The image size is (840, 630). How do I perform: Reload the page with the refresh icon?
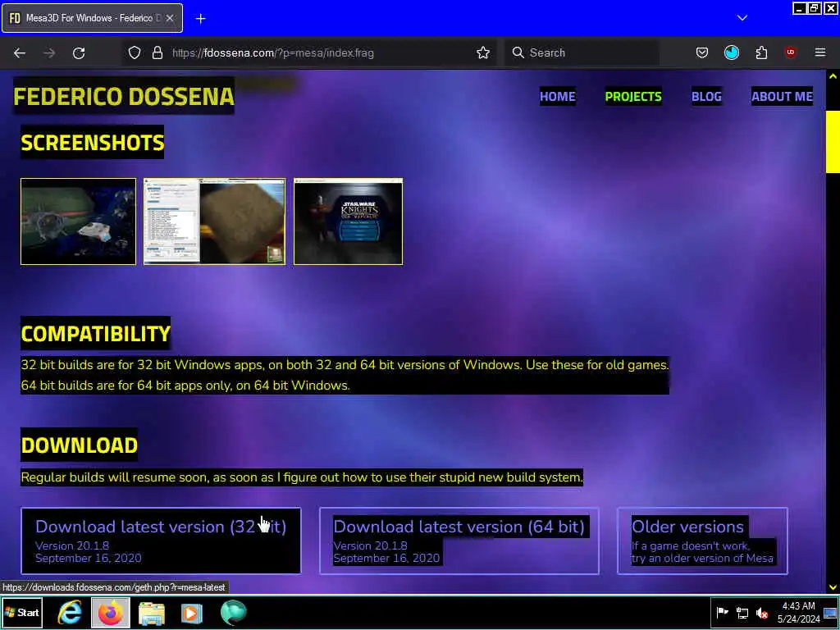pos(79,52)
